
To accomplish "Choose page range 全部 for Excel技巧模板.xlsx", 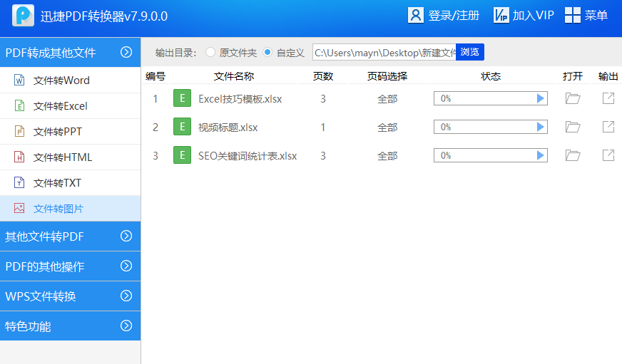I will [x=387, y=98].
